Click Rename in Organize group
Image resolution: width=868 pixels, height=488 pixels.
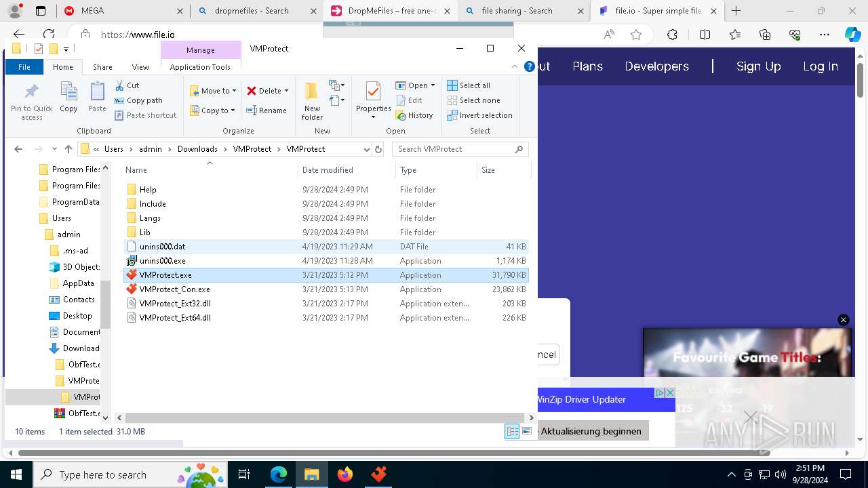pos(266,110)
